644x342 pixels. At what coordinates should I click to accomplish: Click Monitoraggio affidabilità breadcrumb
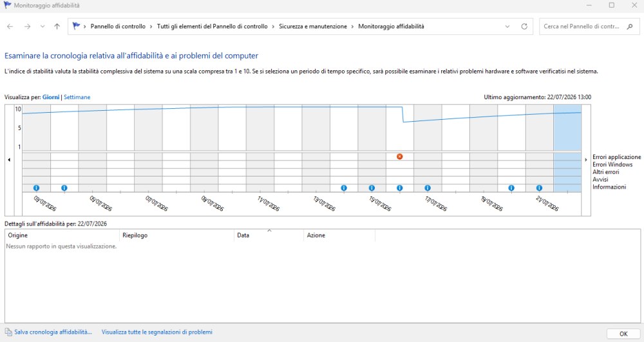[x=391, y=26]
